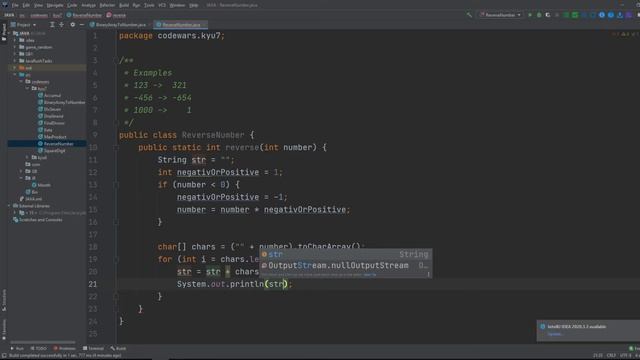Collapse the kyu7 package arrow
Image resolution: width=640 pixels, height=360 pixels.
[27, 88]
